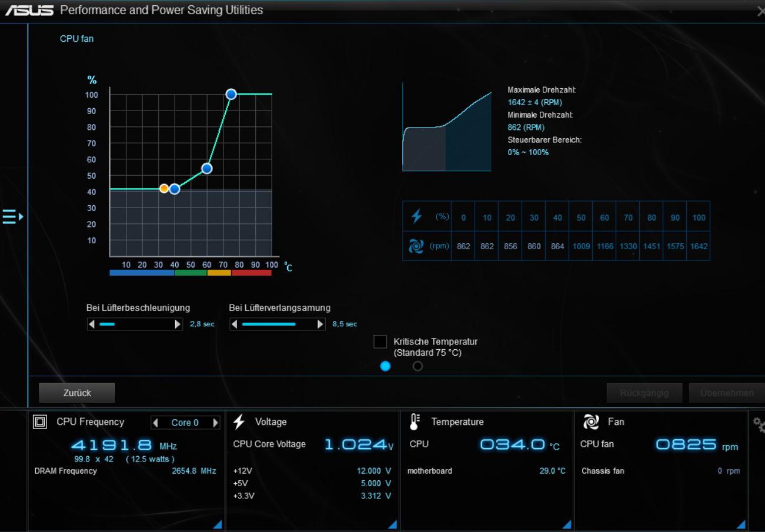Click the 860 rpm table cell
Image resolution: width=765 pixels, height=532 pixels.
(534, 246)
